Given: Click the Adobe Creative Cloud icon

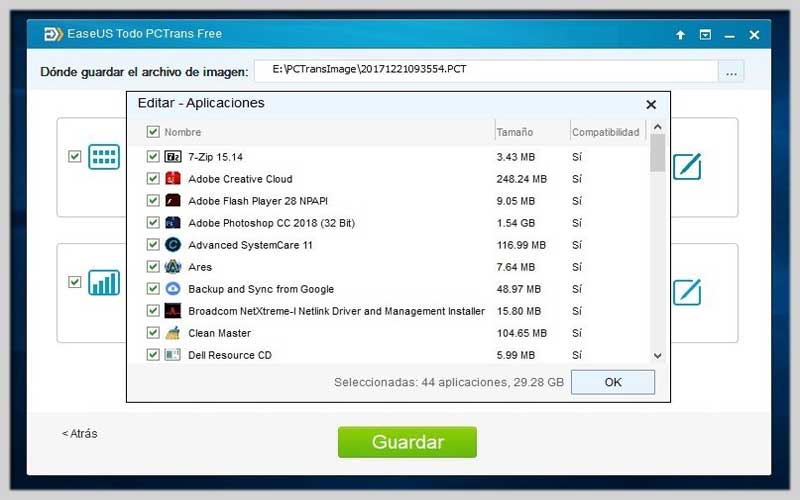Looking at the screenshot, I should click(173, 179).
